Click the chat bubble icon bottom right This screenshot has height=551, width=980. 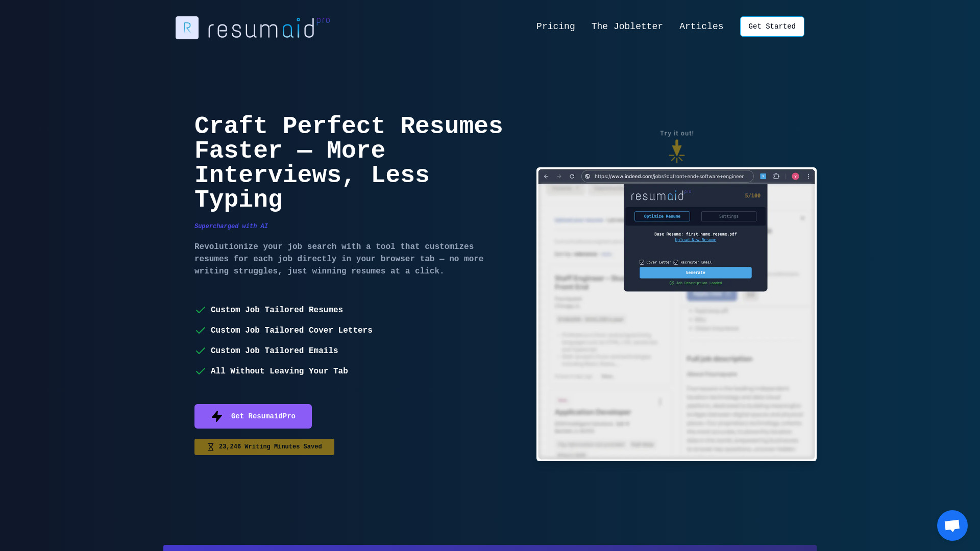point(952,525)
